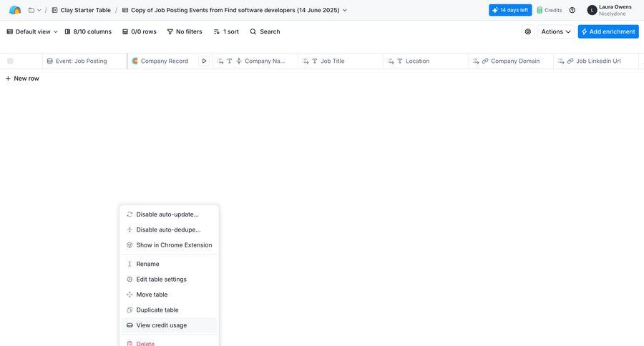
Task: Click the Add enrichment button
Action: click(608, 31)
